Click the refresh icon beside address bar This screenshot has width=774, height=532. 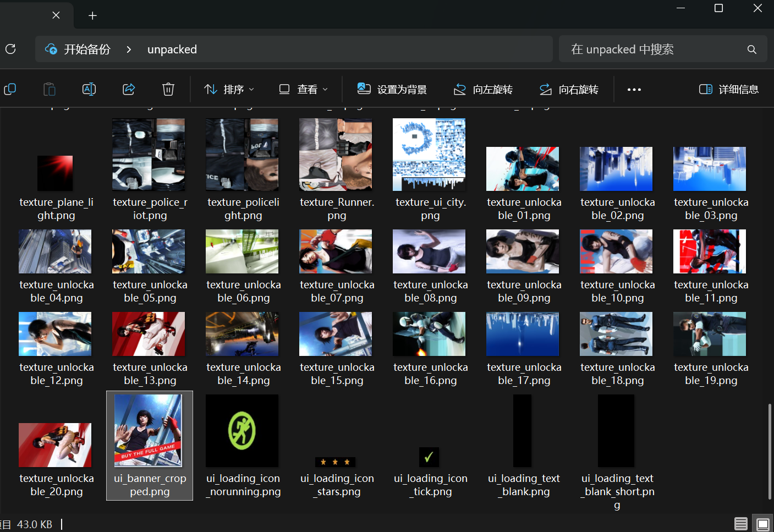tap(10, 50)
